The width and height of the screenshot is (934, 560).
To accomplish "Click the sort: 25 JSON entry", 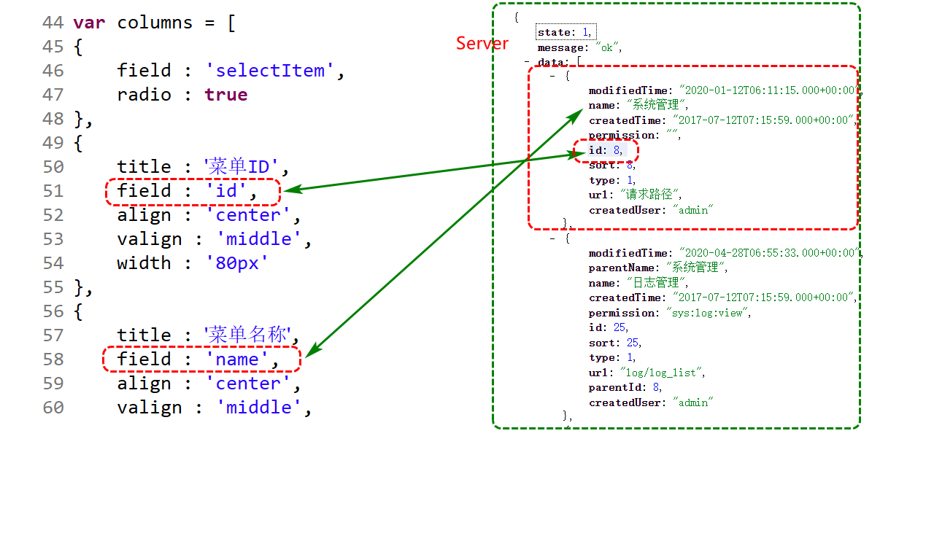I will [616, 343].
